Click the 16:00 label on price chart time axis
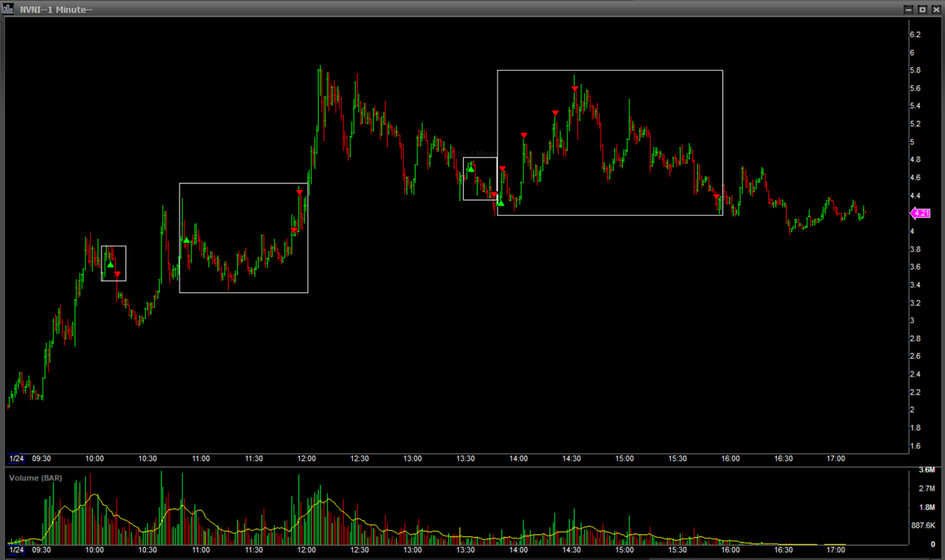The image size is (945, 560). [x=731, y=458]
